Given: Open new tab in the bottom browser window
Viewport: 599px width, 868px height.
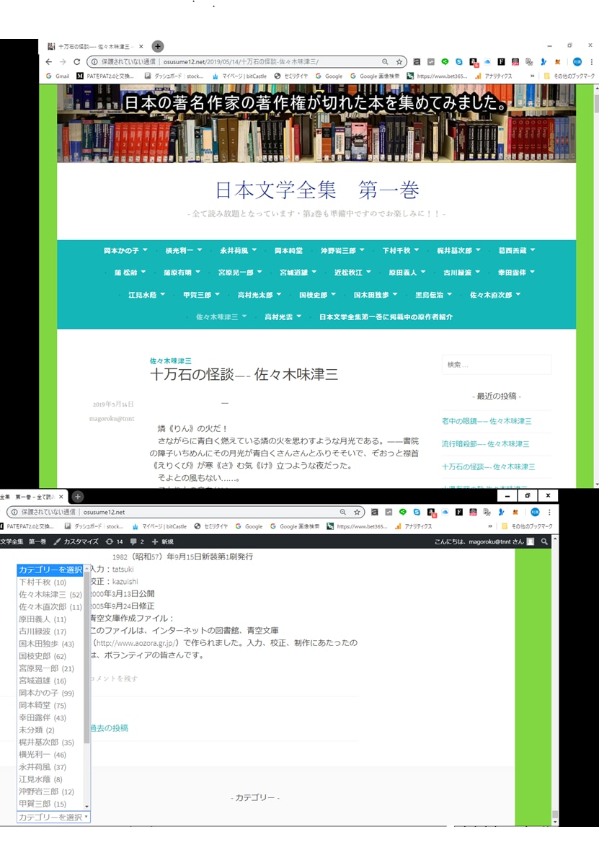Looking at the screenshot, I should point(78,497).
